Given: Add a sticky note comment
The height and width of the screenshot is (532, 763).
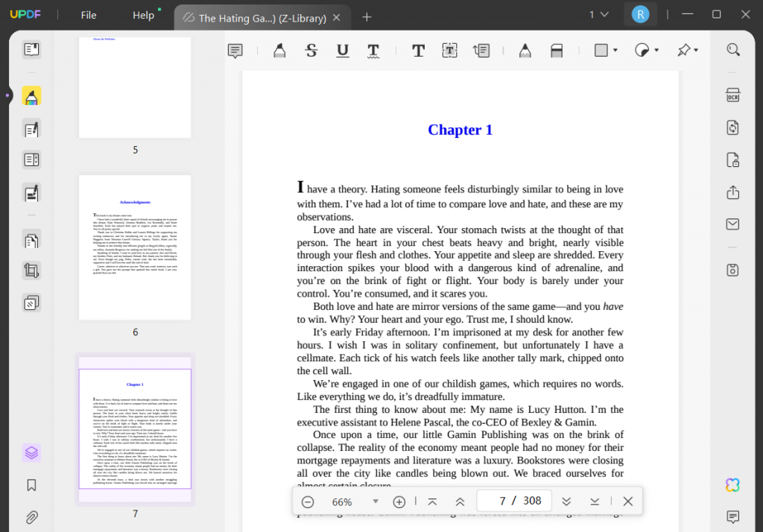Looking at the screenshot, I should click(x=235, y=50).
